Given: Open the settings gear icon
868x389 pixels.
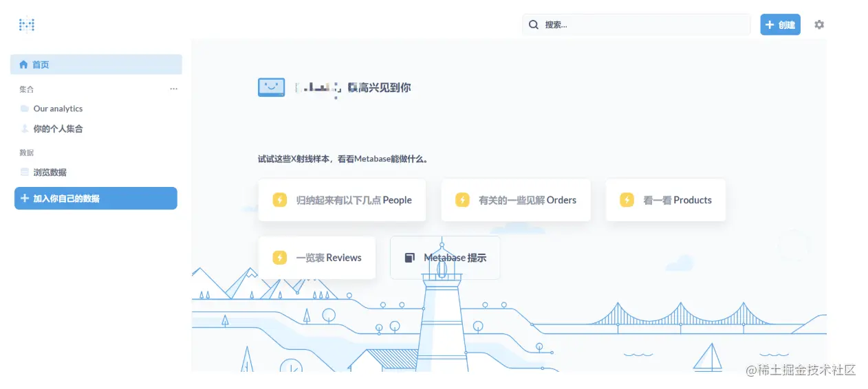Looking at the screenshot, I should (x=819, y=25).
